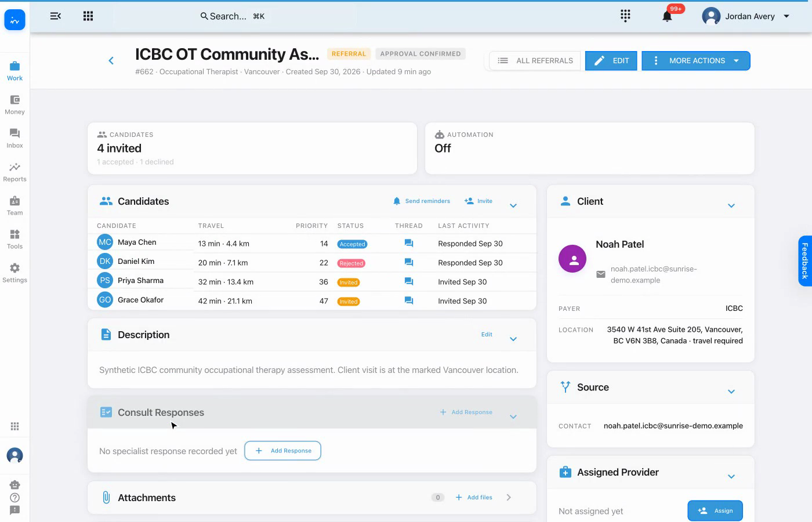812x522 pixels.
Task: Open the app grid near the bell
Action: (x=625, y=16)
